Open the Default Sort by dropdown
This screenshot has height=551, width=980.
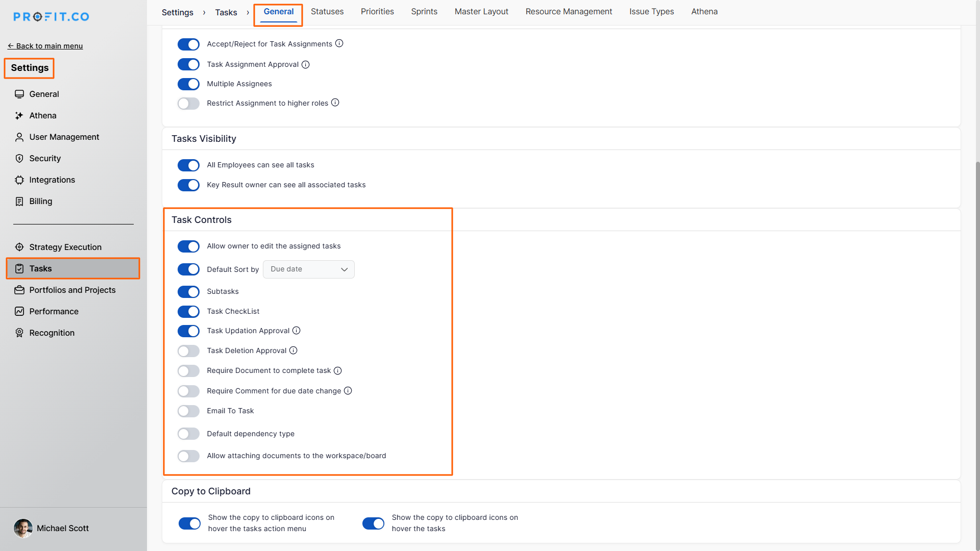pos(308,269)
